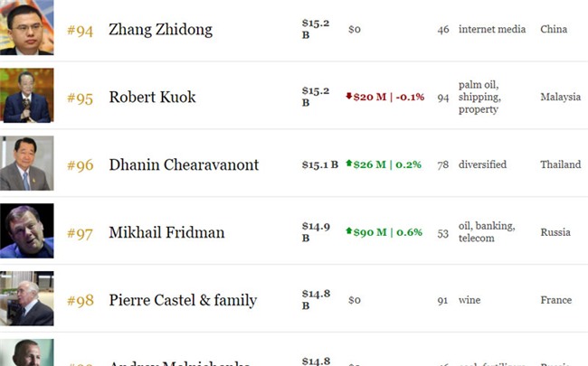Click the internet media industry text
The height and width of the screenshot is (366, 588).
[492, 29]
